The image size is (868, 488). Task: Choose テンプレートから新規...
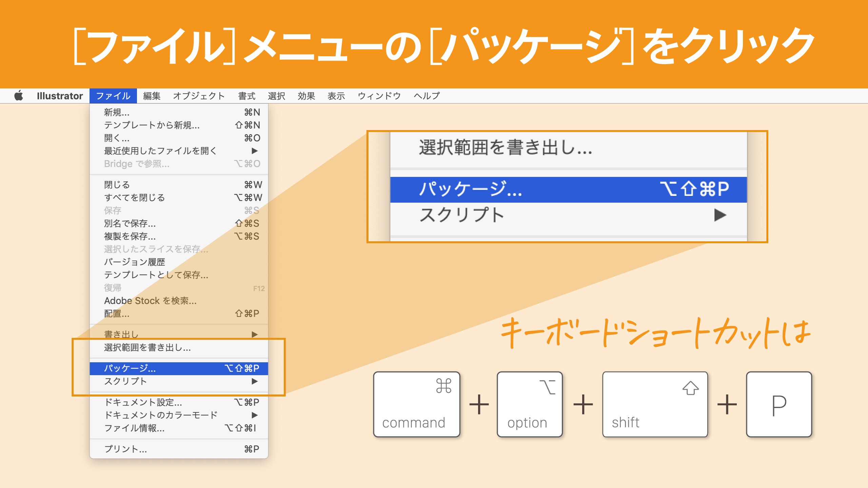tap(179, 125)
